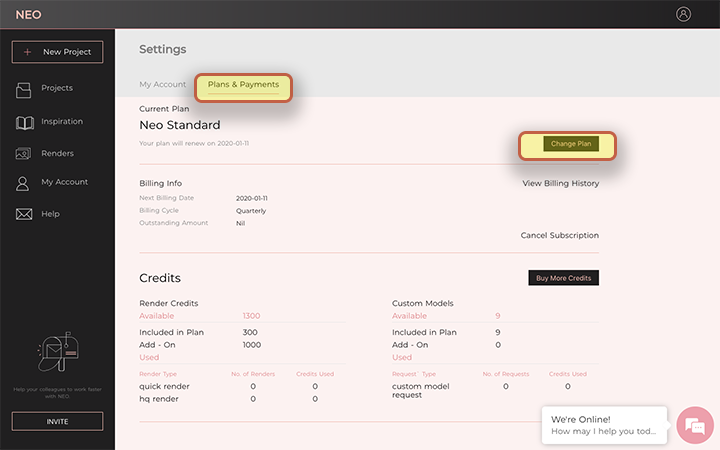This screenshot has width=720, height=450.
Task: Click the No. of Requests column header
Action: [506, 374]
